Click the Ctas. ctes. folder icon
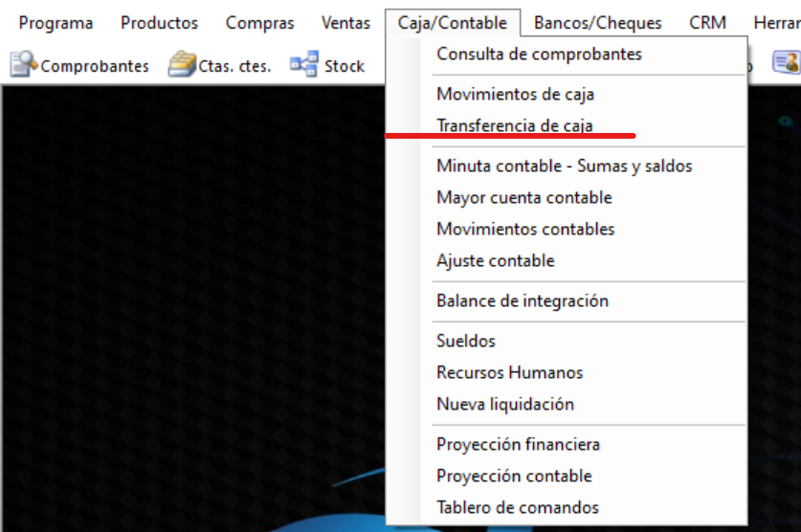This screenshot has width=801, height=532. click(x=182, y=65)
